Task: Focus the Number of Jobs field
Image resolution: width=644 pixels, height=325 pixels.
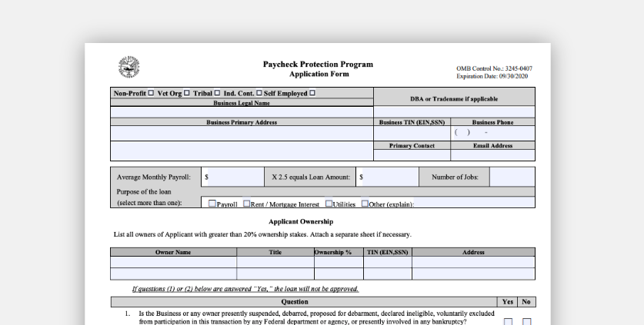Action: [x=512, y=177]
